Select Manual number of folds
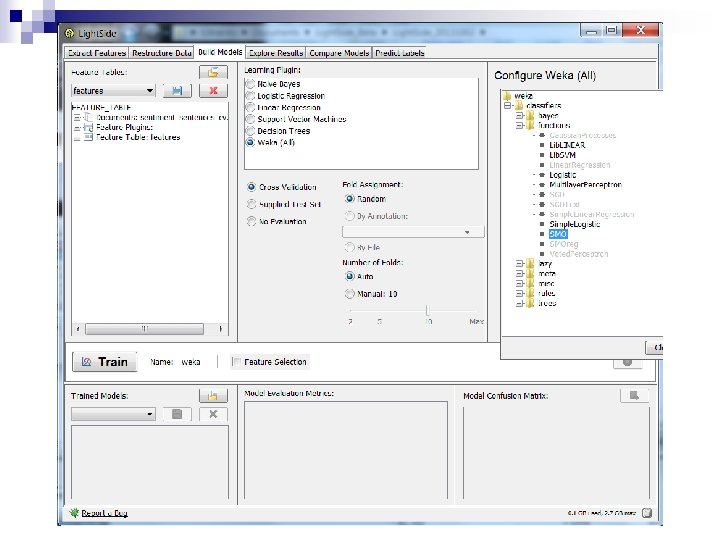Viewport: 720px width, 540px height. tap(350, 294)
